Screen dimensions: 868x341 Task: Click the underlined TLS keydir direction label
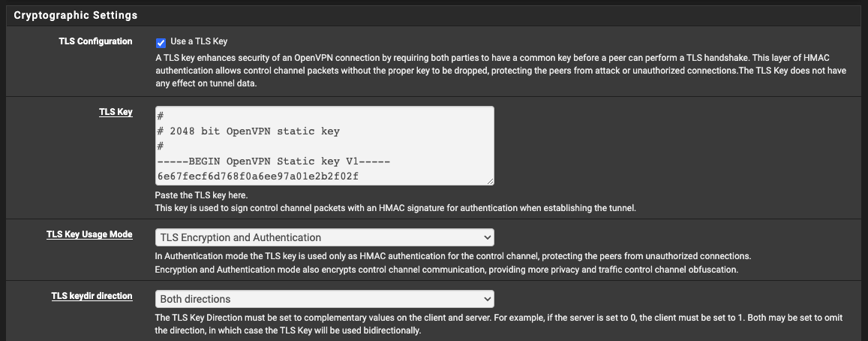92,296
